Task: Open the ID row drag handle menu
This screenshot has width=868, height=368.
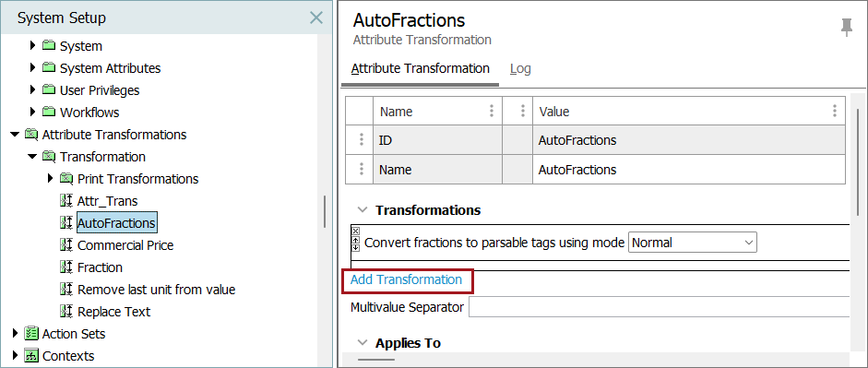Action: [362, 140]
